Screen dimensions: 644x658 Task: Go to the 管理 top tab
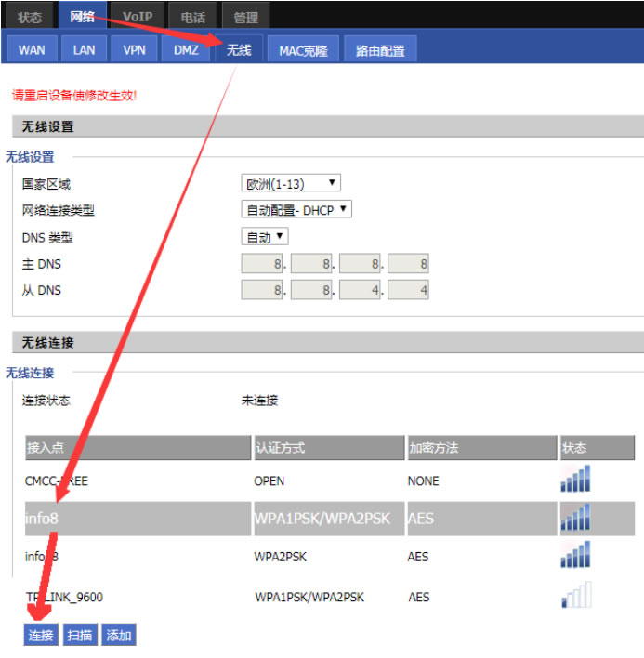(x=246, y=17)
